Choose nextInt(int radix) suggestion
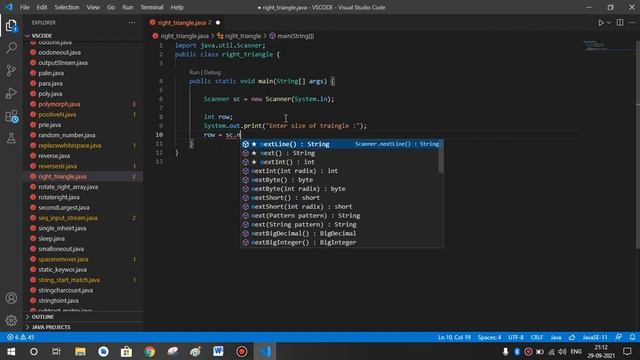The image size is (640, 360). [341, 171]
